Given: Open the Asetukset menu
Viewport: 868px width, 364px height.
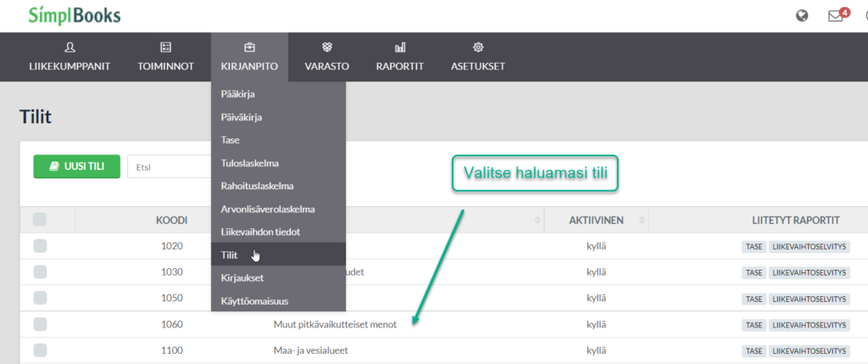Looking at the screenshot, I should click(478, 57).
